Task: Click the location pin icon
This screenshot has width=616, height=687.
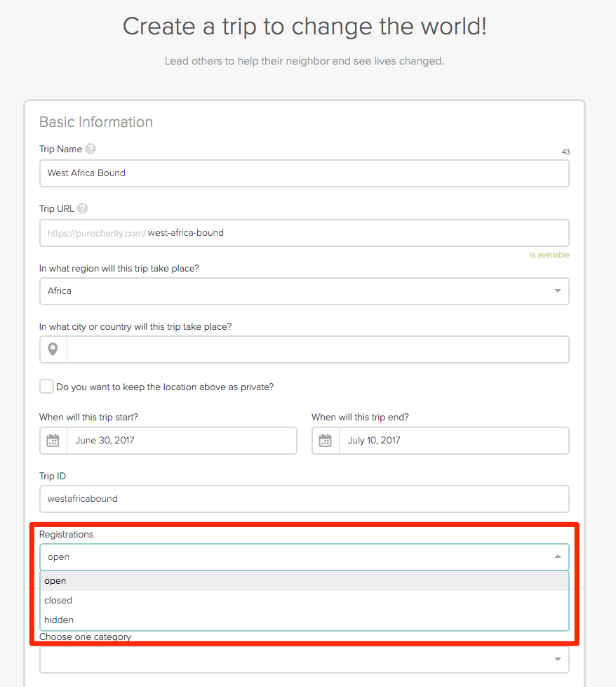Action: (53, 349)
